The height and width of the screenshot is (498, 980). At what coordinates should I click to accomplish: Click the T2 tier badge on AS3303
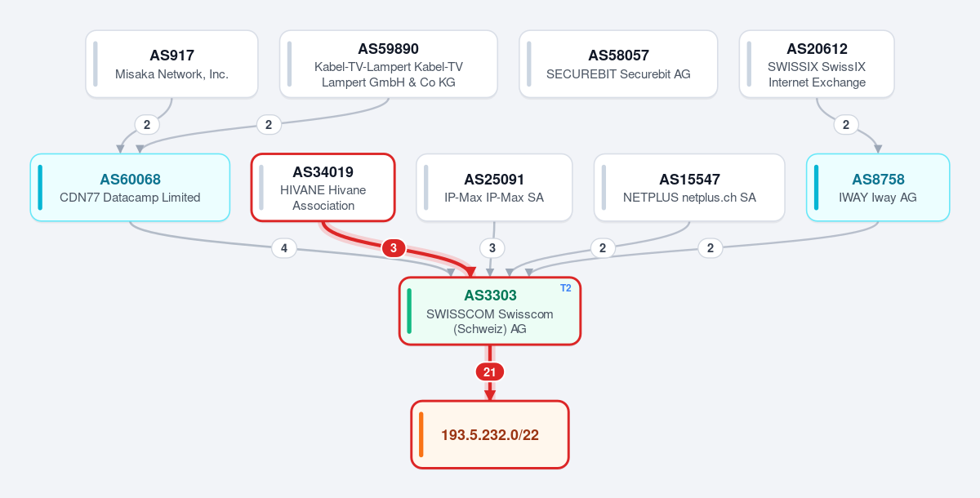click(566, 288)
